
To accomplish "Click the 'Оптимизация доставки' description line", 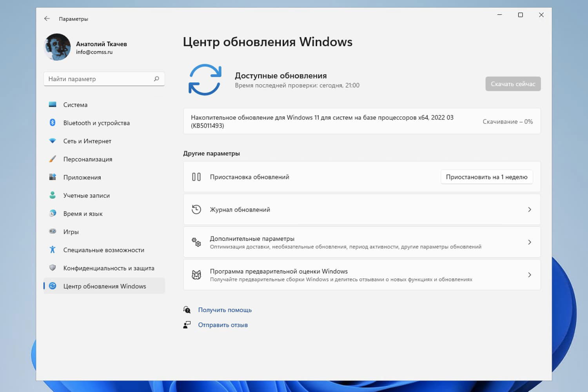I will (345, 247).
